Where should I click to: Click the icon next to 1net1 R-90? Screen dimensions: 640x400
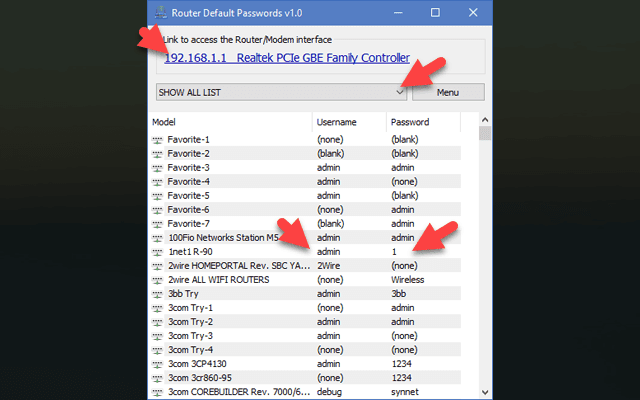pyautogui.click(x=157, y=252)
